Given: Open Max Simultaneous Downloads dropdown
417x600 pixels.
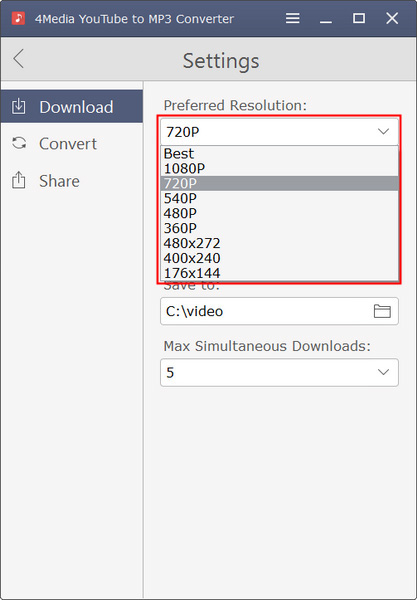Looking at the screenshot, I should click(279, 372).
